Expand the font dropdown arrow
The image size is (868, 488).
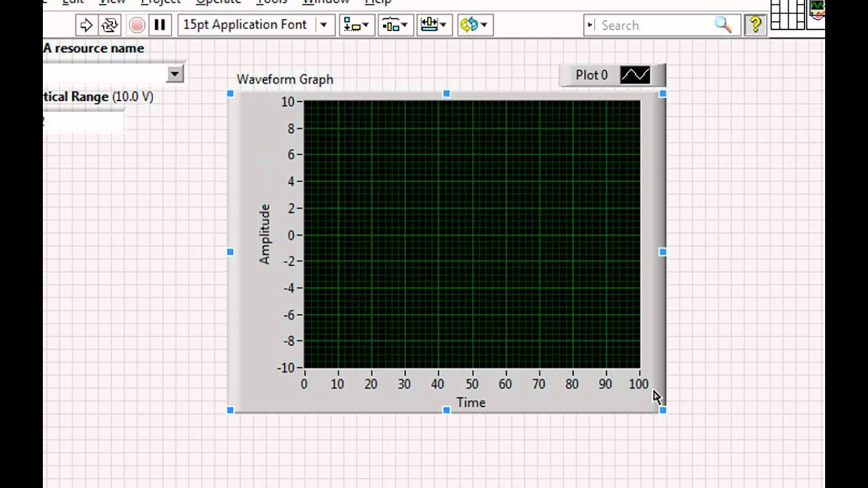[324, 25]
